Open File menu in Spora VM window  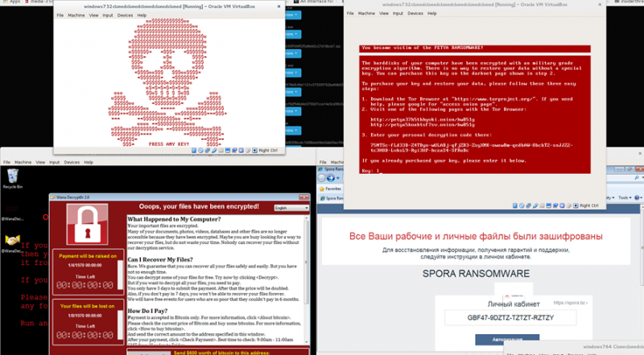(x=324, y=163)
